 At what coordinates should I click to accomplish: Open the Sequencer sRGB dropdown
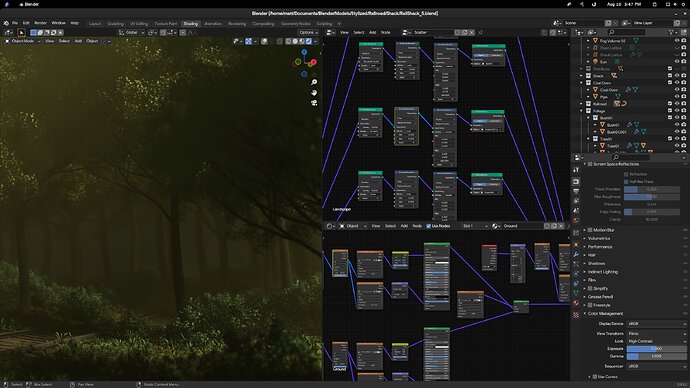point(657,366)
